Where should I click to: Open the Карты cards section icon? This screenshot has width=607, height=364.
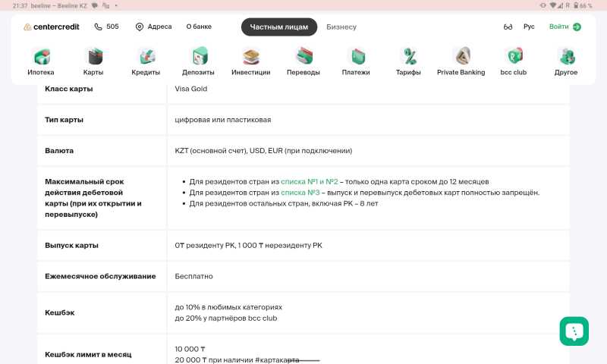tap(93, 57)
